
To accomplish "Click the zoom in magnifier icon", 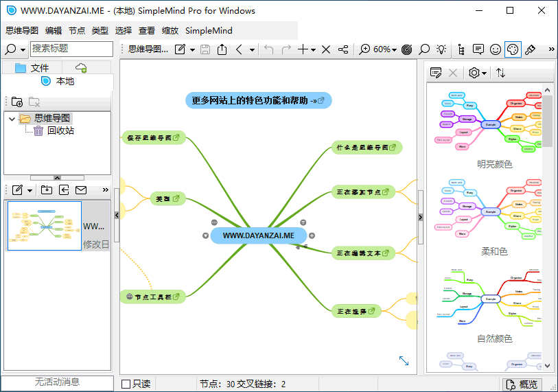I will [364, 49].
